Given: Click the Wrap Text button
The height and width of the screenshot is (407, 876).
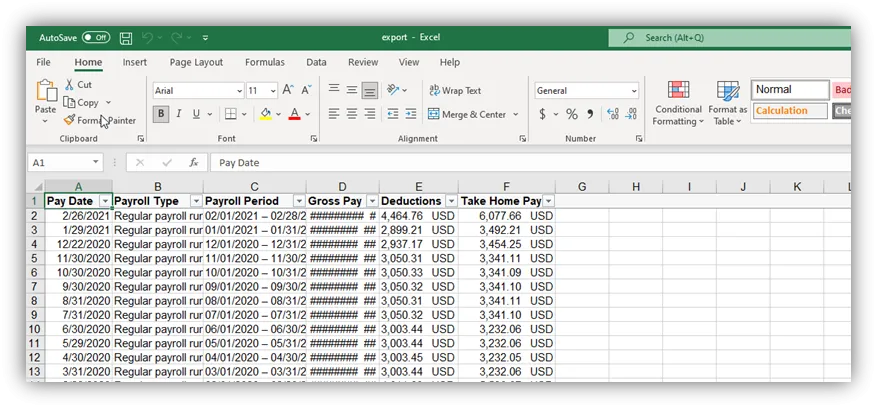Looking at the screenshot, I should coord(455,91).
